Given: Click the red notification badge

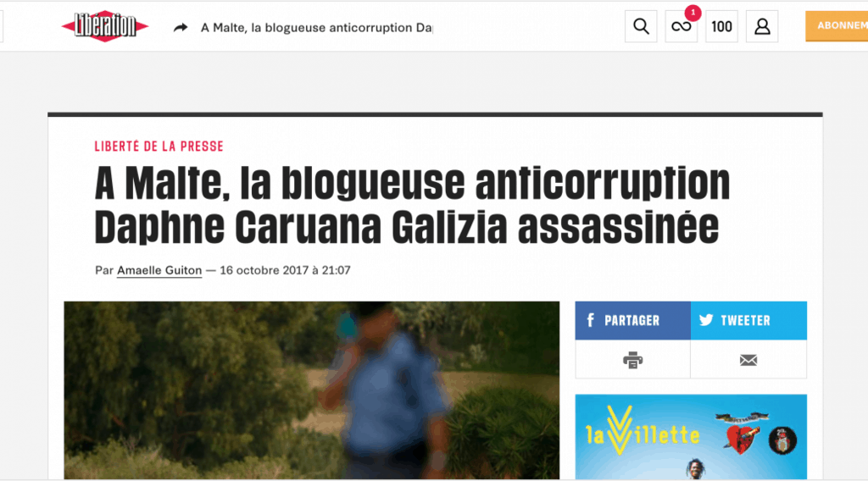Looking at the screenshot, I should click(x=693, y=12).
